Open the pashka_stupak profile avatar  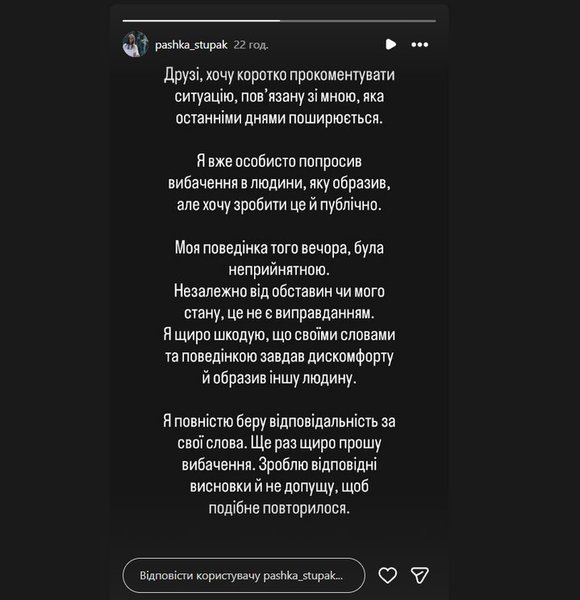pyautogui.click(x=135, y=44)
